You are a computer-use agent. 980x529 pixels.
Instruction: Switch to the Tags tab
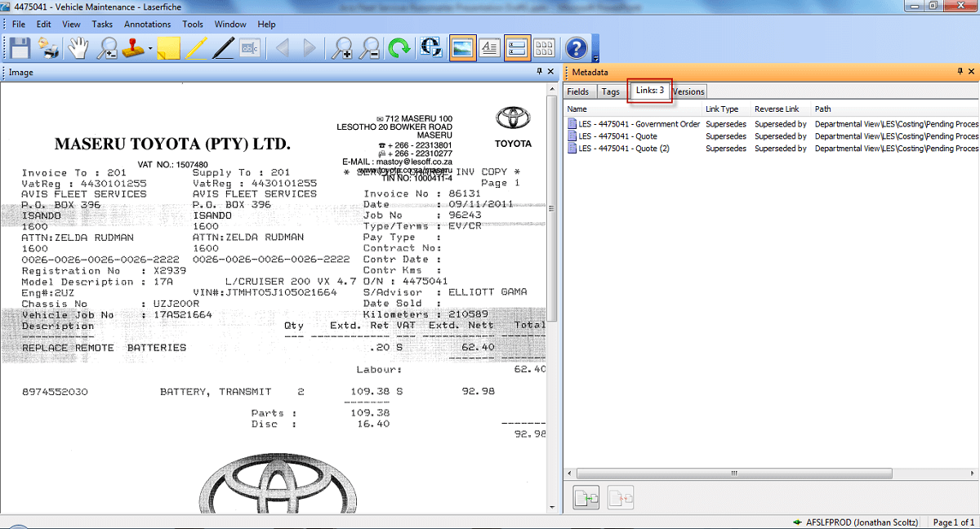(x=611, y=91)
